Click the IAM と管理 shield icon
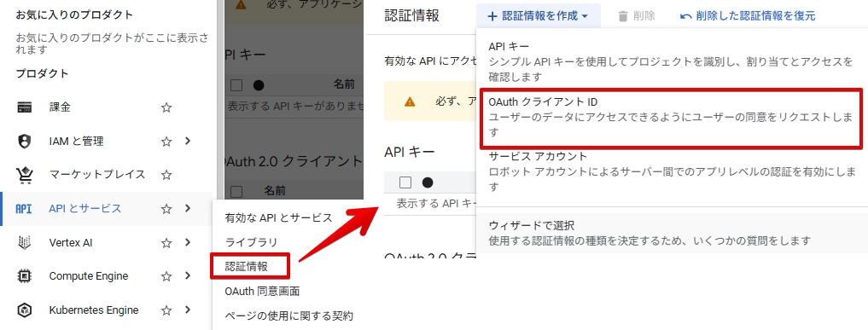The width and height of the screenshot is (868, 330). tap(25, 142)
